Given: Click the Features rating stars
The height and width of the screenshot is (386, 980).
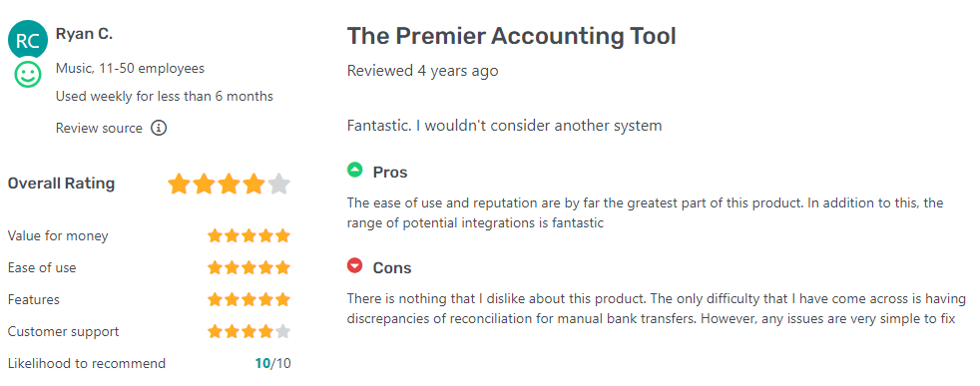Looking at the screenshot, I should coord(248,300).
